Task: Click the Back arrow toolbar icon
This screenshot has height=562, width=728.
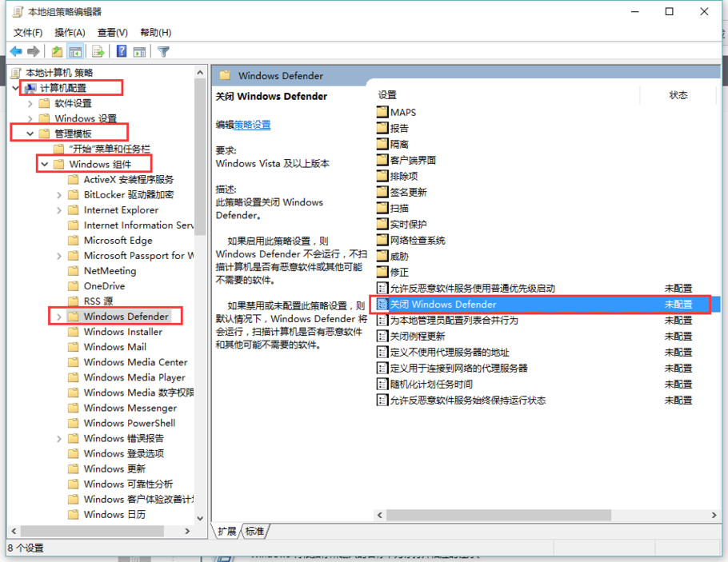Action: pos(16,52)
